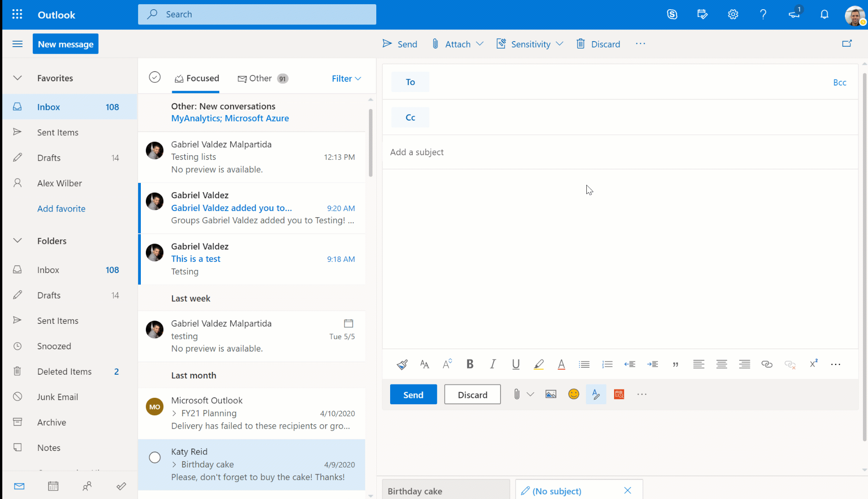Select the Katy Reid email circle
Viewport: 868px width, 499px height.
point(155,457)
